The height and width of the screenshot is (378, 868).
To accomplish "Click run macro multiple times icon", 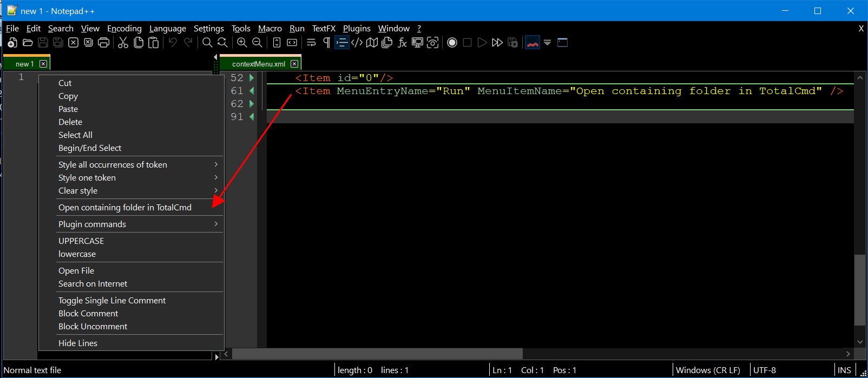I will 497,43.
